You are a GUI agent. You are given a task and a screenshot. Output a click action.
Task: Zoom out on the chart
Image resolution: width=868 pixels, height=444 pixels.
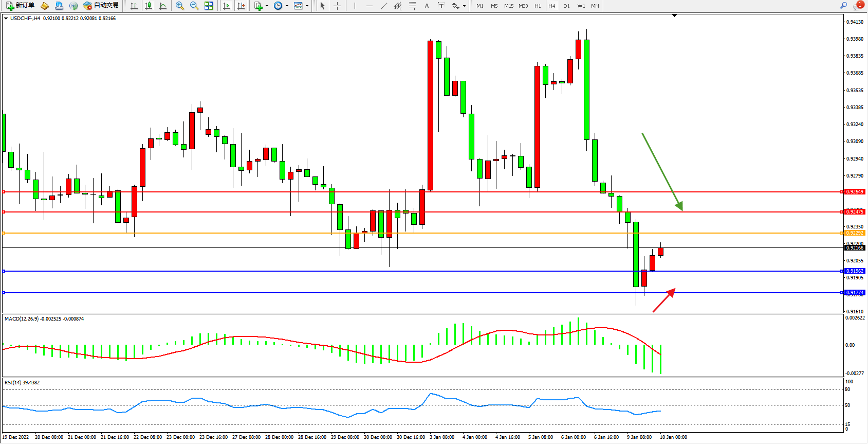click(x=194, y=6)
